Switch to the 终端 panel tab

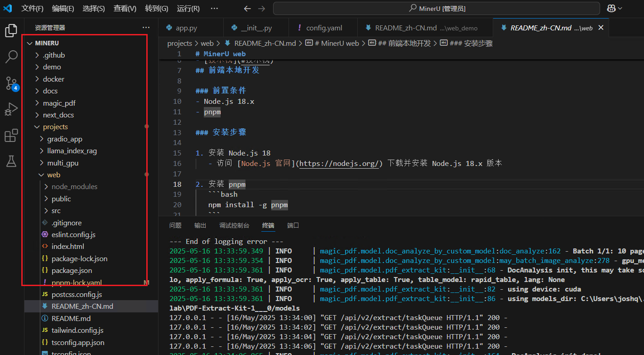[x=268, y=225]
